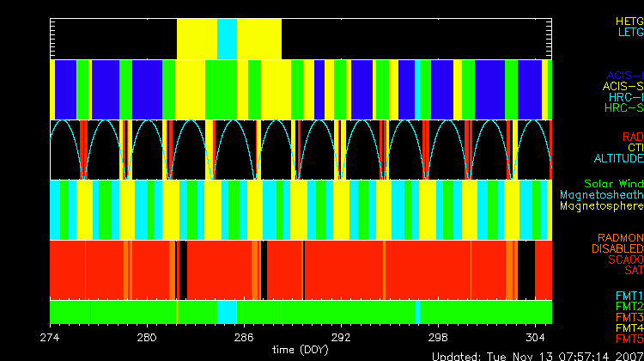This screenshot has height=361, width=644.
Task: Select the Solar Wind legend label
Action: (x=612, y=184)
